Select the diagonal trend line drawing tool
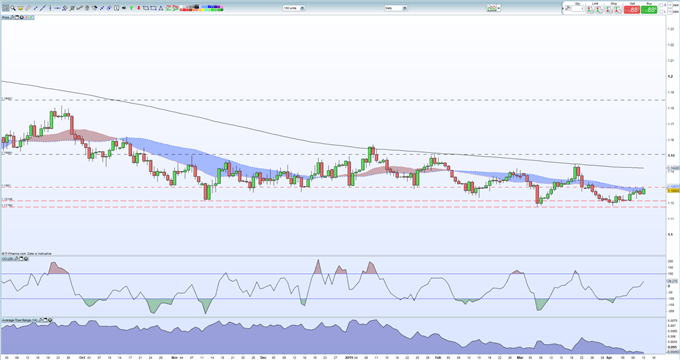 coord(42,8)
